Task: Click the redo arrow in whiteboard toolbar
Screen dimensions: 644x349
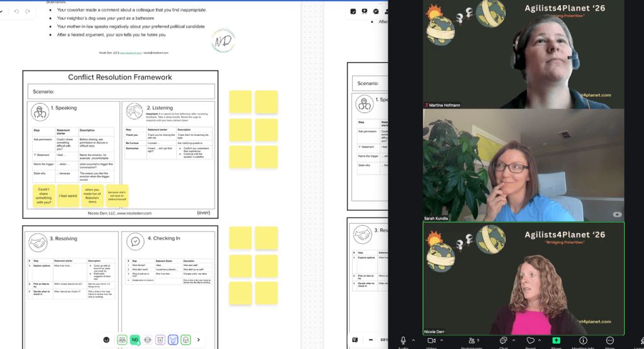Action: (x=28, y=11)
